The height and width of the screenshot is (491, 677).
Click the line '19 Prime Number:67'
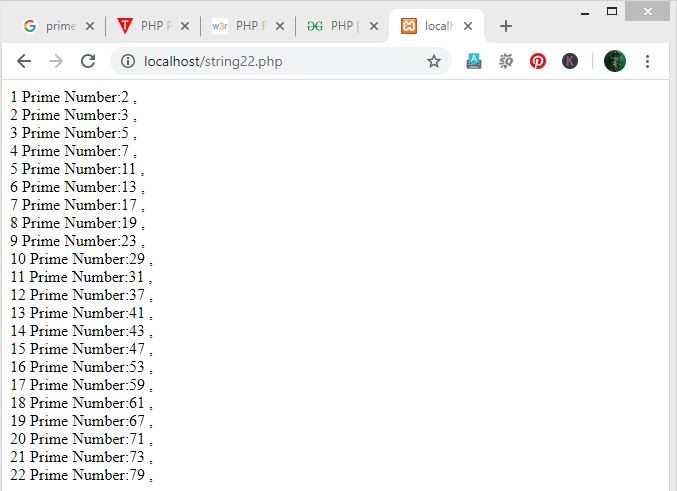point(81,421)
